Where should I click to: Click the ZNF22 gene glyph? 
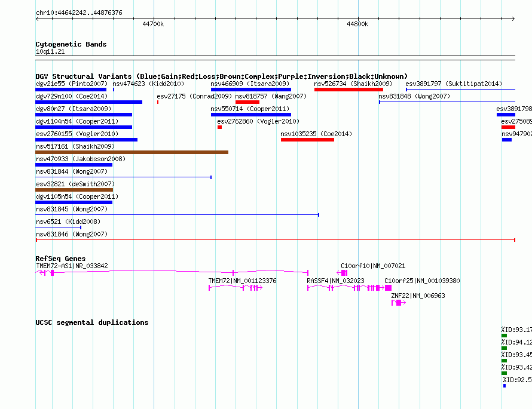399,303
